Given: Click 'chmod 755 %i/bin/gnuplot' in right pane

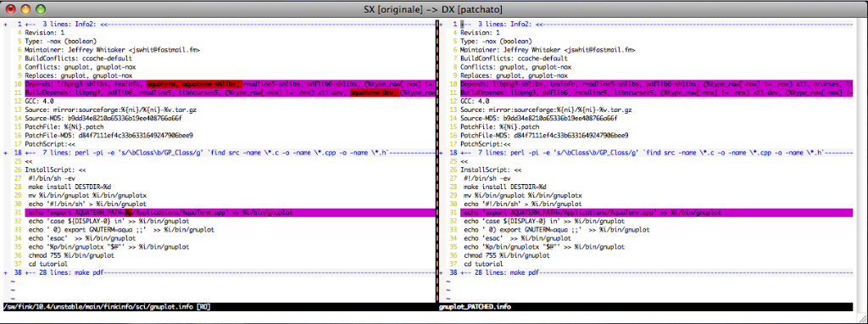Looking at the screenshot, I should pos(507,255).
